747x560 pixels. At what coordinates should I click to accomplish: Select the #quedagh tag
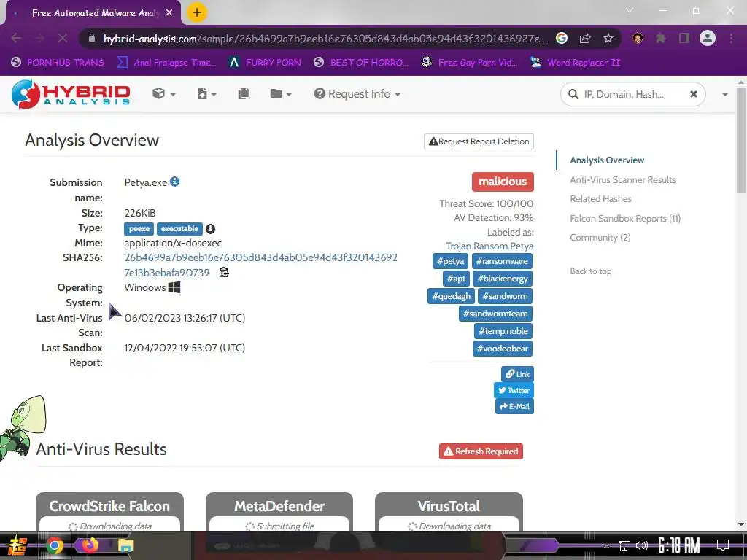451,296
